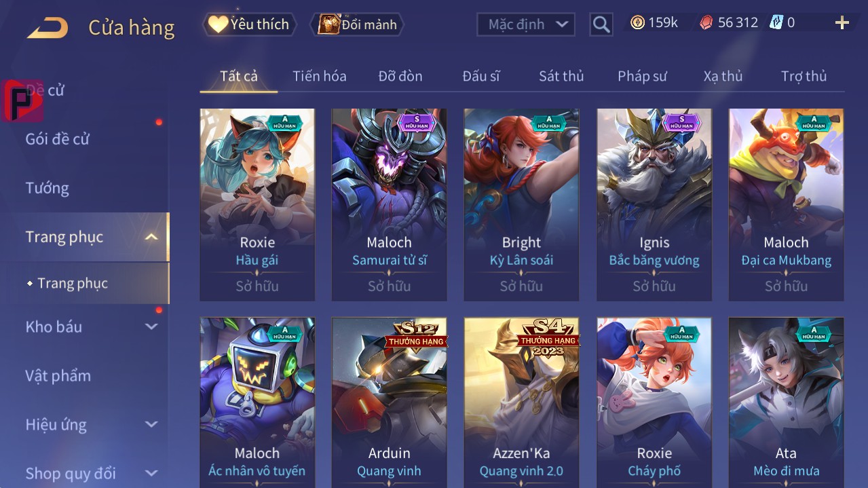The height and width of the screenshot is (488, 868).
Task: Select Ignis Bắc băng vương skin card
Action: tap(654, 204)
